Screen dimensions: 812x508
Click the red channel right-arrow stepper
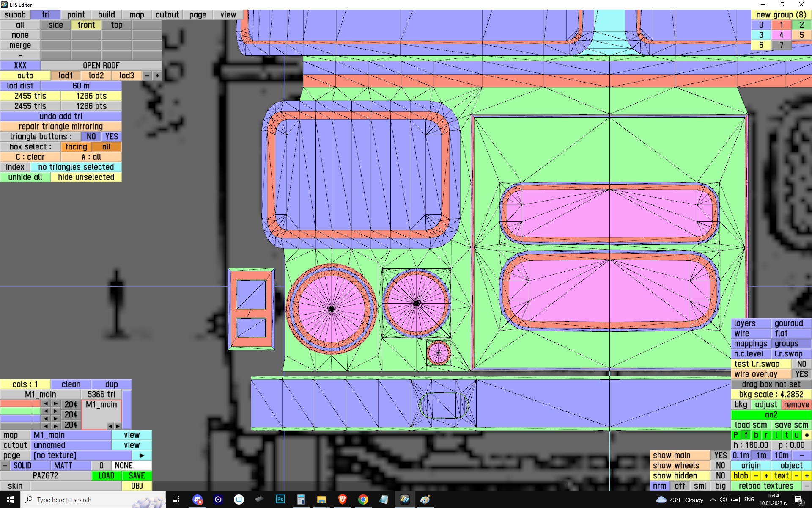click(x=55, y=404)
